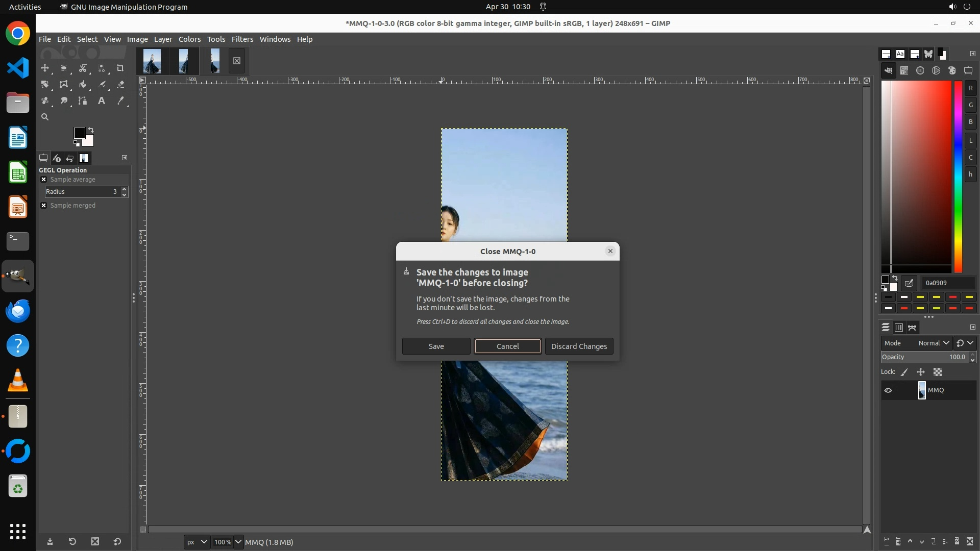The width and height of the screenshot is (980, 551).
Task: Select the Zoom tool
Action: [x=45, y=117]
